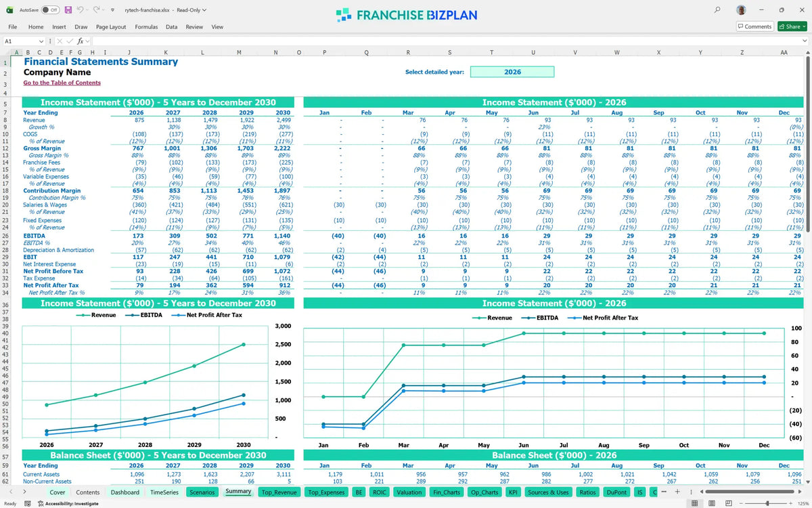Select the DuPont sheet tab

pos(616,492)
